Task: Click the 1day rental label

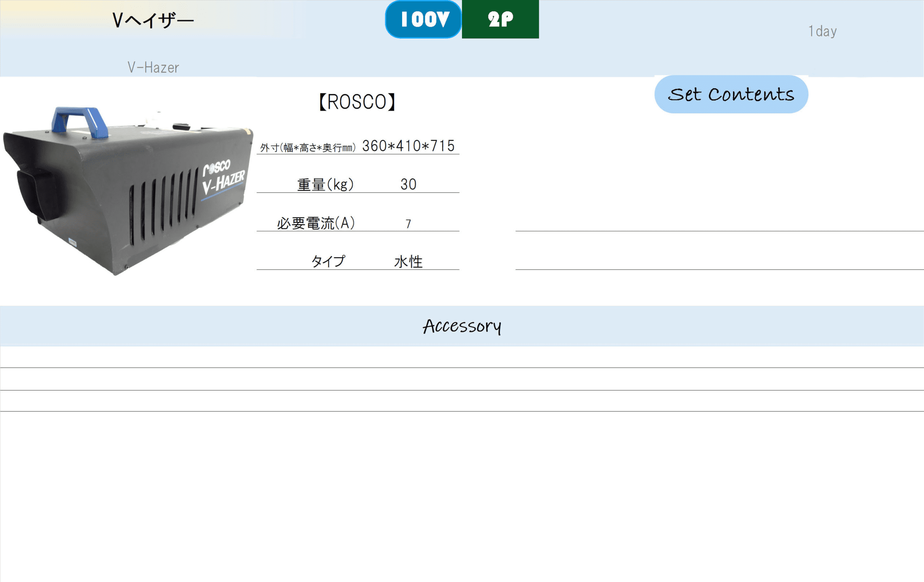Action: 822,31
